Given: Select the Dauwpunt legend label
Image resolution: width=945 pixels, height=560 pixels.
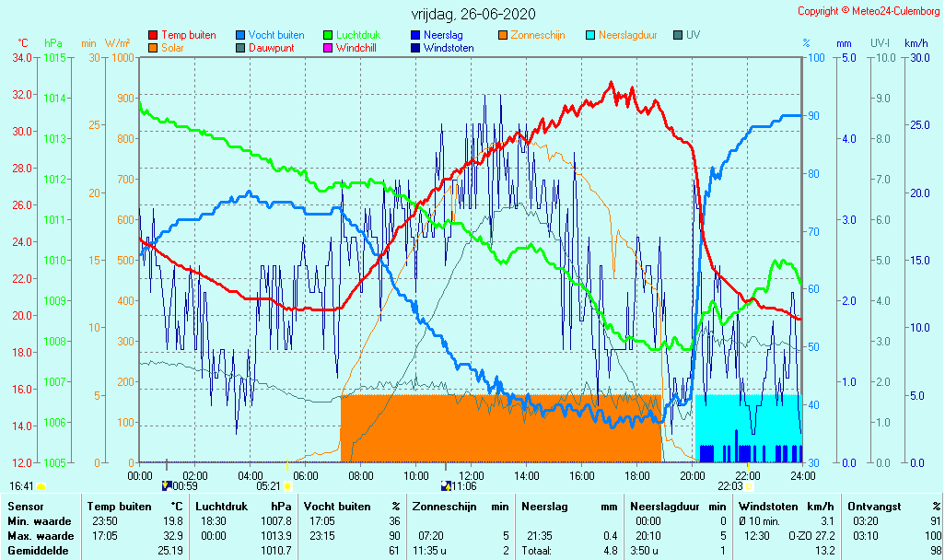Looking at the screenshot, I should tap(272, 48).
